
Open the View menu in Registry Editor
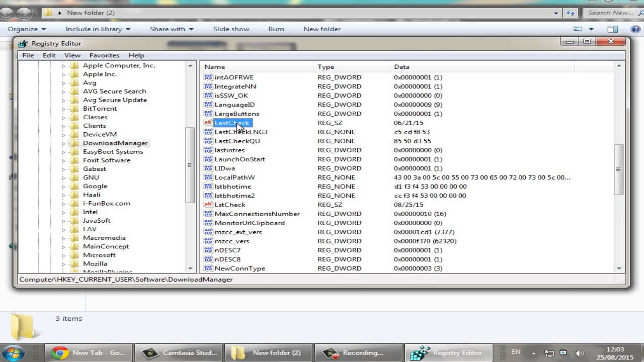pos(72,55)
